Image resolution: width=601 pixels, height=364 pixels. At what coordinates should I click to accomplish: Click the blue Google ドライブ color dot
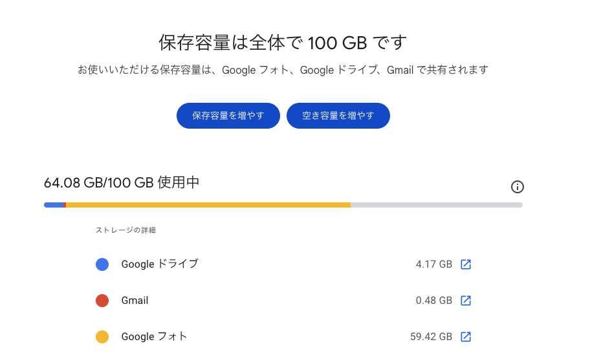click(102, 264)
